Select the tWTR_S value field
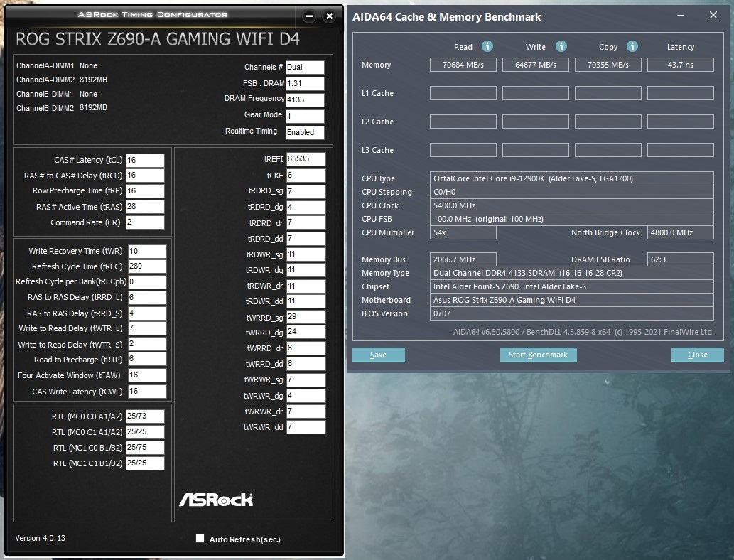The height and width of the screenshot is (560, 734). click(x=147, y=344)
